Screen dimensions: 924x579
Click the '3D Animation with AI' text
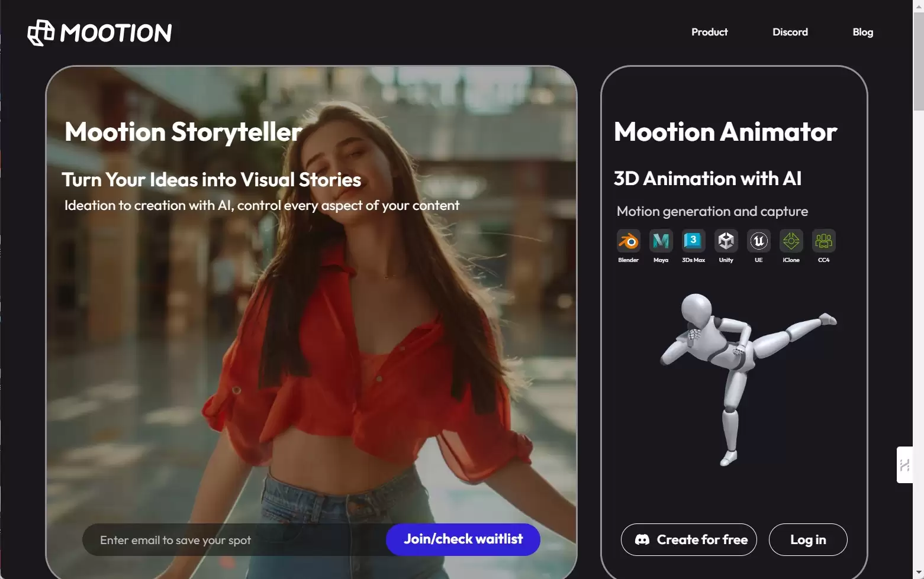[708, 179]
